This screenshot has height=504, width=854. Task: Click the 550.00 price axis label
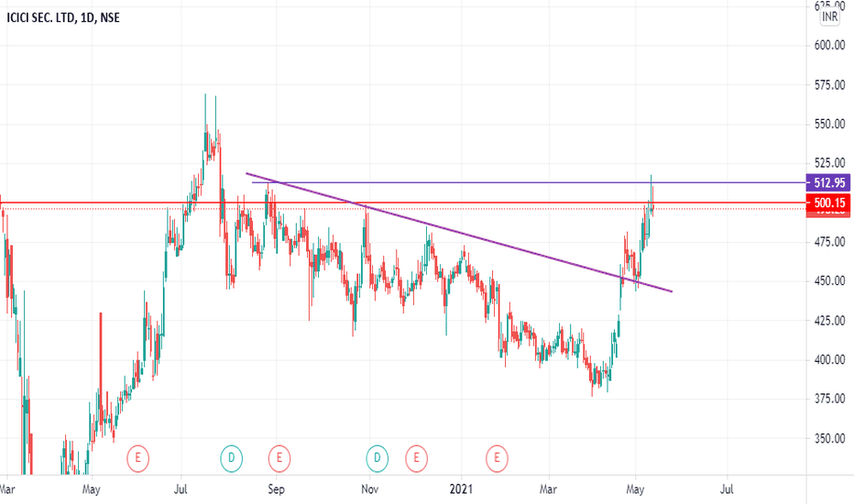point(829,125)
